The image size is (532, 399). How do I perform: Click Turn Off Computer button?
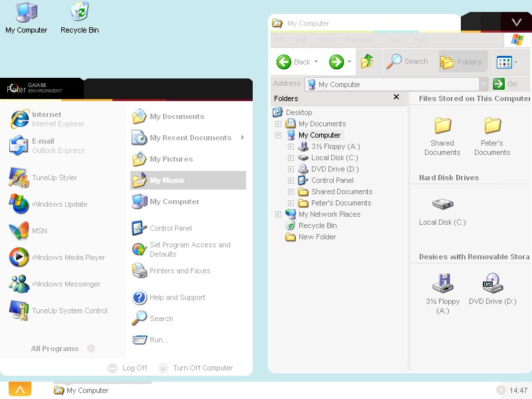coord(196,368)
